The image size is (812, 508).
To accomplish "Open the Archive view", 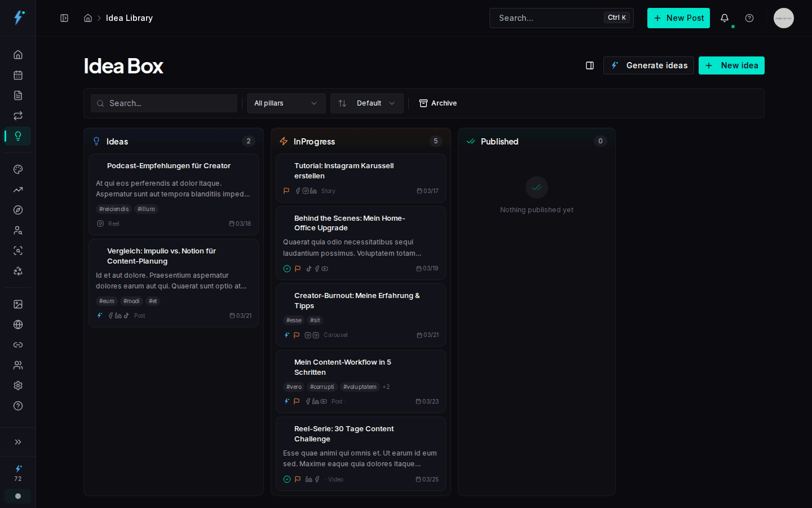I will click(x=438, y=103).
